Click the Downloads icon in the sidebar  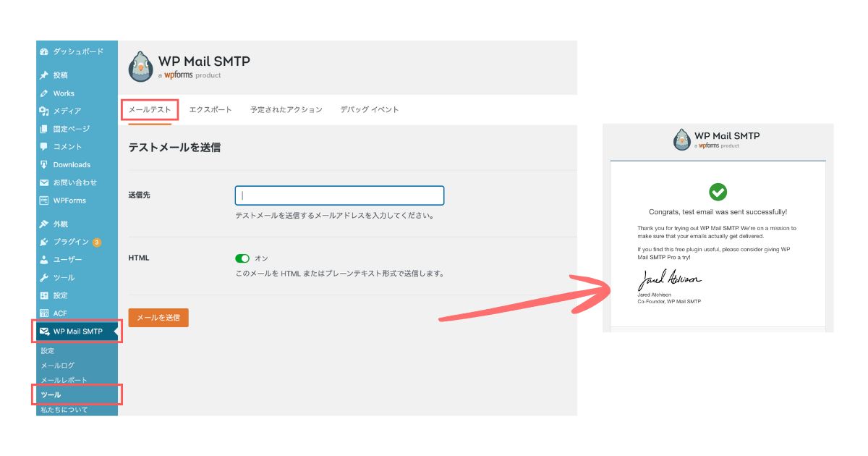44,164
